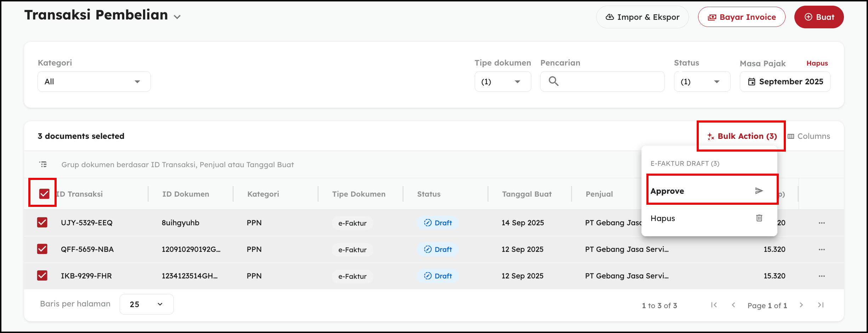Uncheck the select-all header checkbox
Viewport: 868px width, 333px height.
point(44,194)
